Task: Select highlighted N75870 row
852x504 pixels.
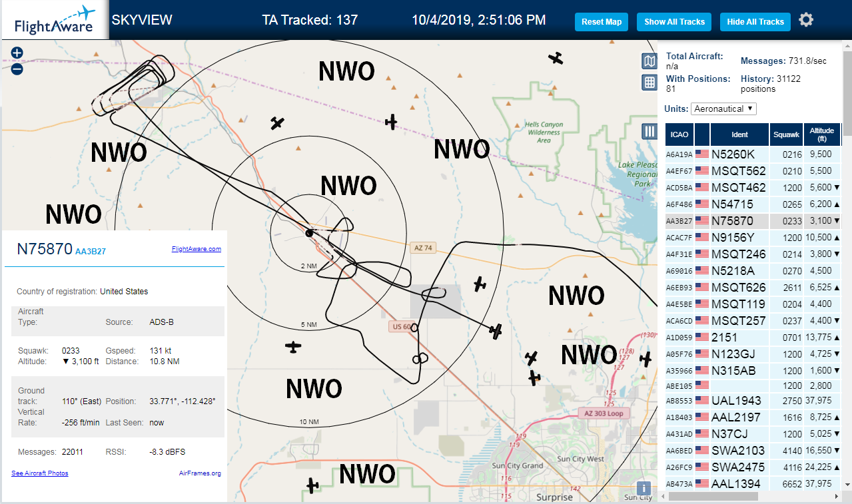Action: coord(753,220)
